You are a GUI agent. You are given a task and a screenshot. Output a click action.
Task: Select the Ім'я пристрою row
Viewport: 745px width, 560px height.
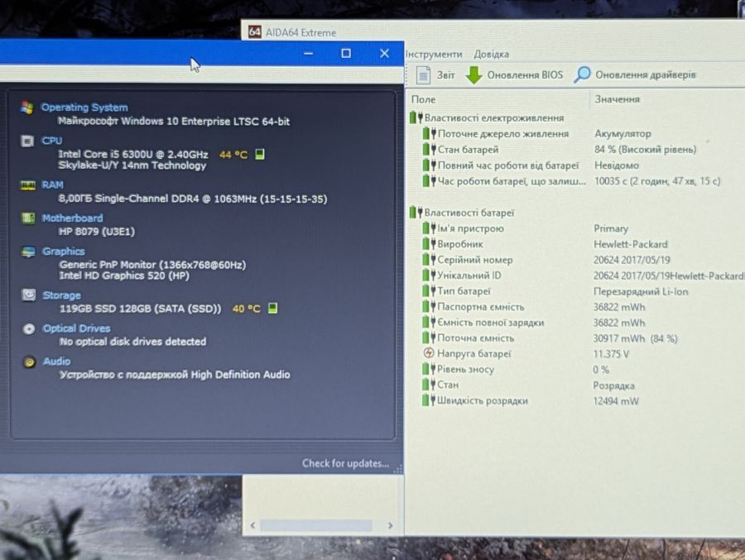[x=576, y=228]
